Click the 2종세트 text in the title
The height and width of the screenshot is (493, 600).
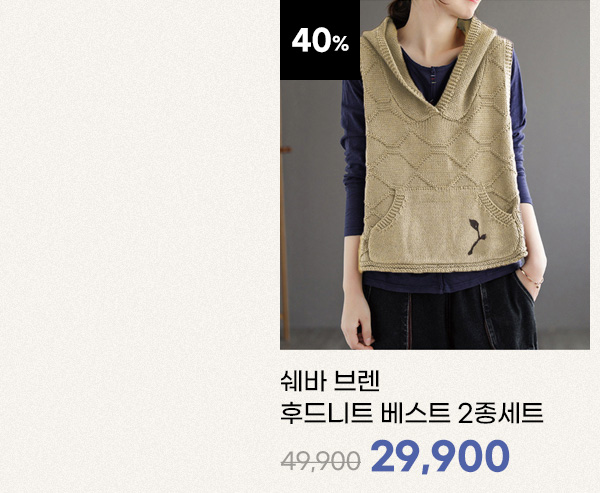pyautogui.click(x=501, y=413)
